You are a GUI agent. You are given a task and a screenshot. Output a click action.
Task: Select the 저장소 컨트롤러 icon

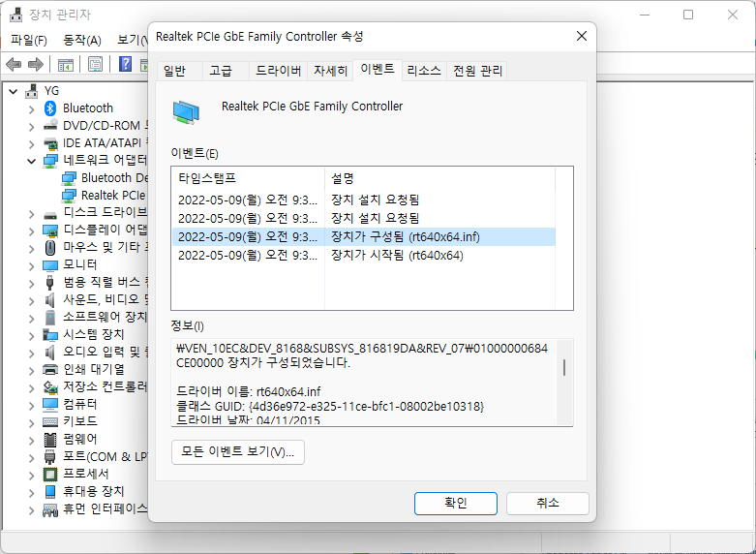click(x=50, y=387)
